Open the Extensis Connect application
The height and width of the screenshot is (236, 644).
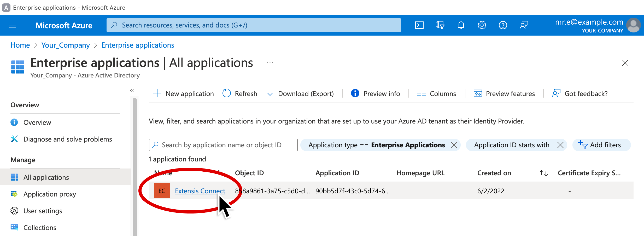200,191
